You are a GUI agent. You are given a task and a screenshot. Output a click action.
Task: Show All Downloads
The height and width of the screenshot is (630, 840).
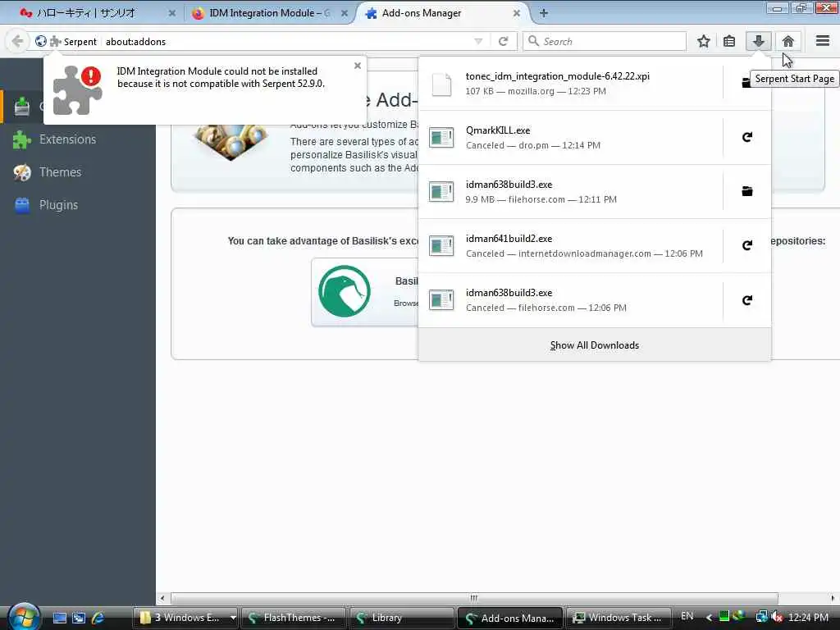point(594,345)
